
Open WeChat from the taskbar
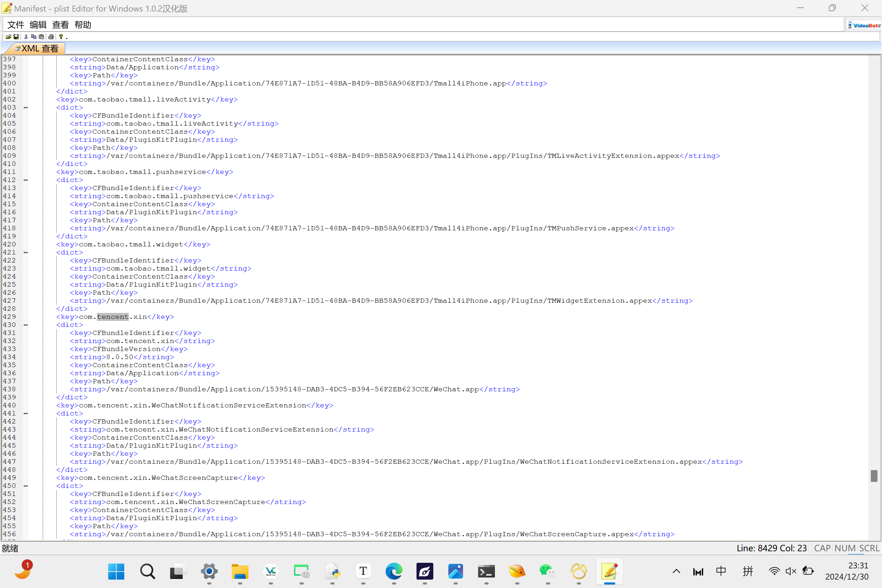[547, 572]
